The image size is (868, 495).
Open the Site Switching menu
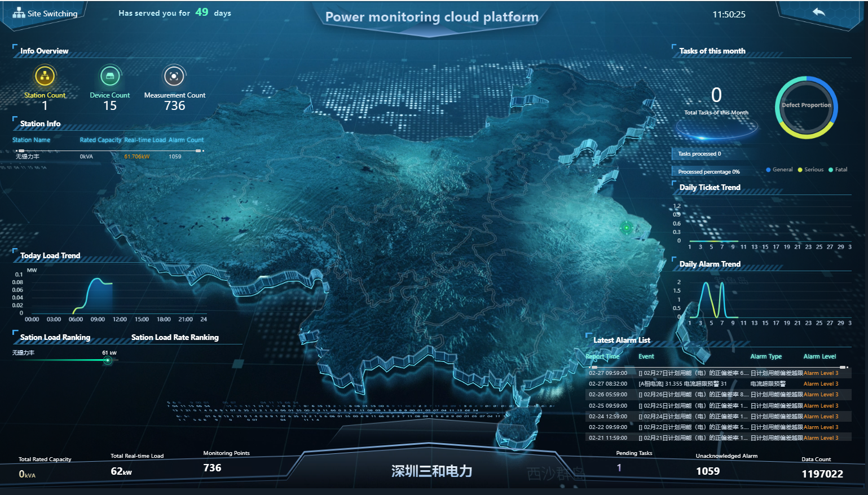pyautogui.click(x=52, y=14)
